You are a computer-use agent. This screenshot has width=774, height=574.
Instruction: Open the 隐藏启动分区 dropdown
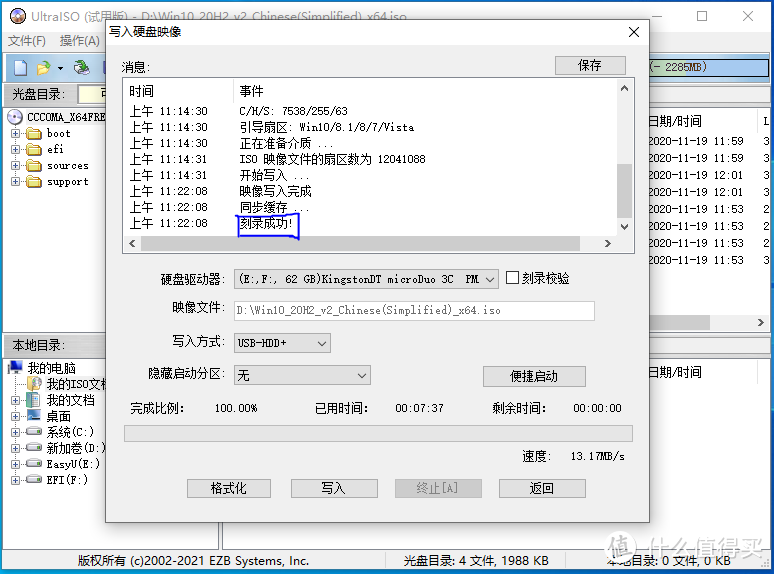tap(362, 376)
